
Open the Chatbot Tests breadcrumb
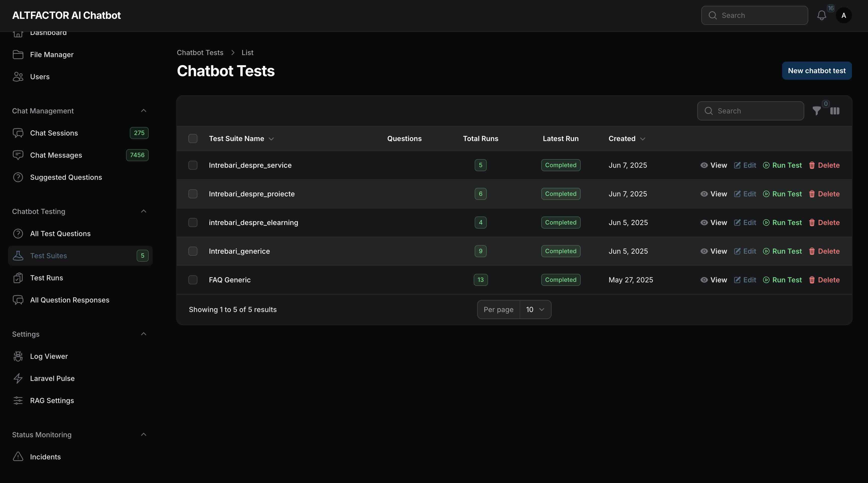200,53
